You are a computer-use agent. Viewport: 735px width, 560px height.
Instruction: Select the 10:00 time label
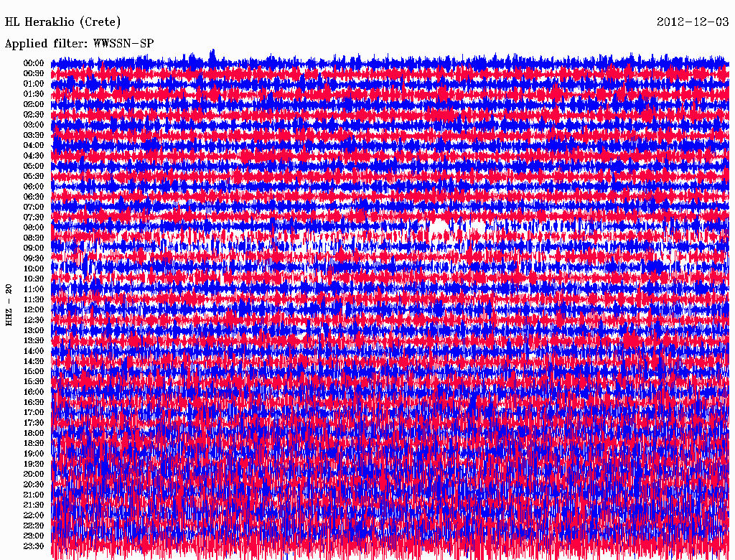[33, 269]
